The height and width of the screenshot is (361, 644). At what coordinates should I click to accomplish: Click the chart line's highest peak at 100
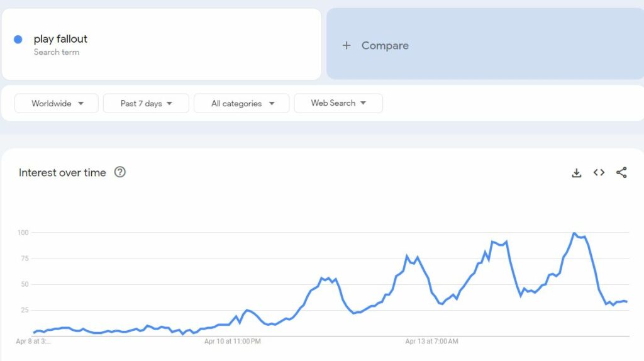pos(574,233)
